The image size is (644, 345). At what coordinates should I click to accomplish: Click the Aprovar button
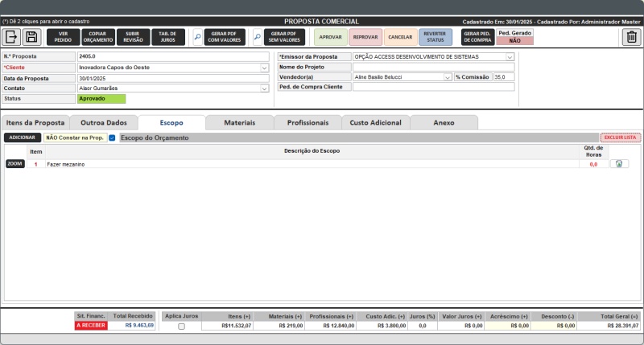point(330,37)
